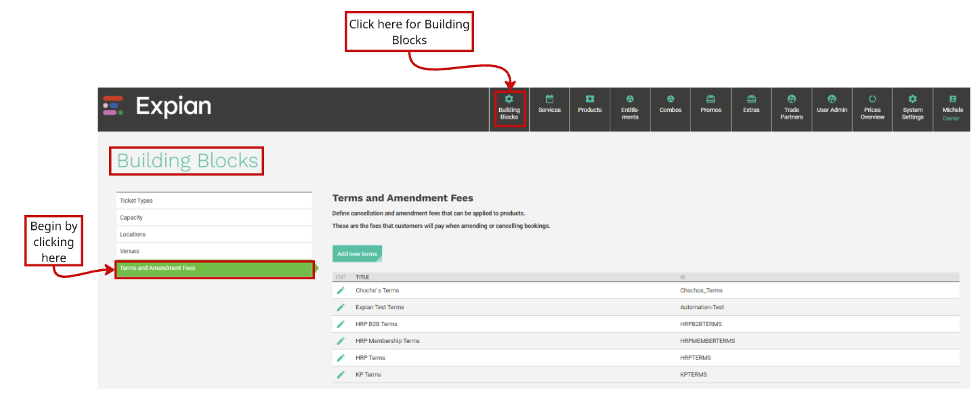Click the KPTERMS ID cell
The height and width of the screenshot is (402, 980).
(x=694, y=375)
